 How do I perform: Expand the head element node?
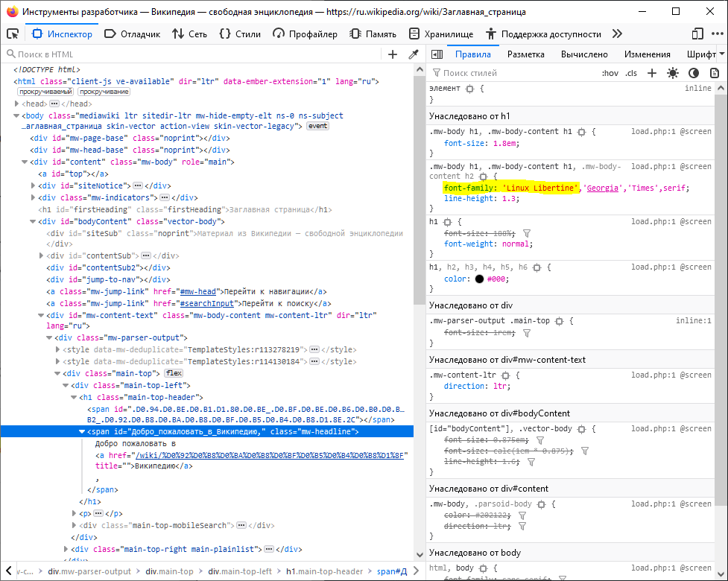(x=16, y=104)
